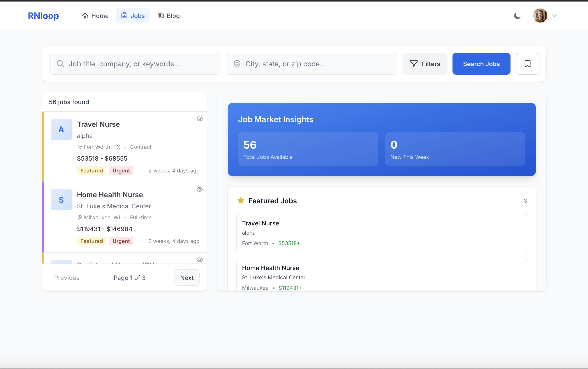This screenshot has width=588, height=369.
Task: Click the location pin icon in the city field
Action: (237, 64)
